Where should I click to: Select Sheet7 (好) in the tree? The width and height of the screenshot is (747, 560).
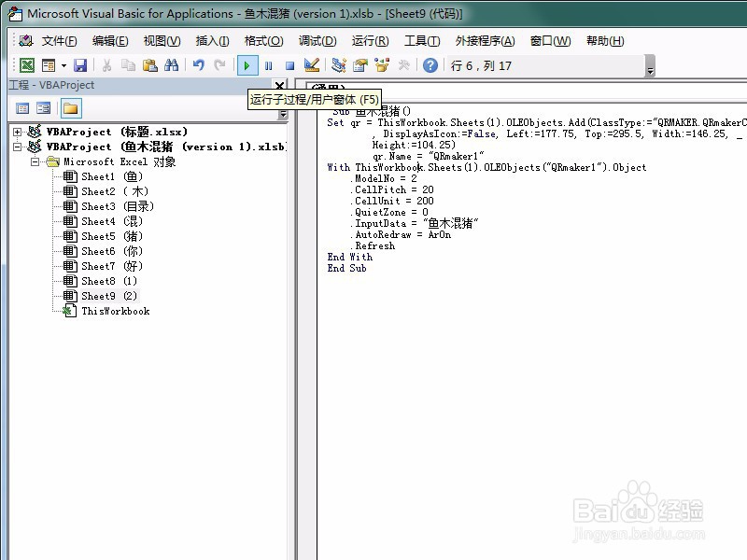(112, 266)
